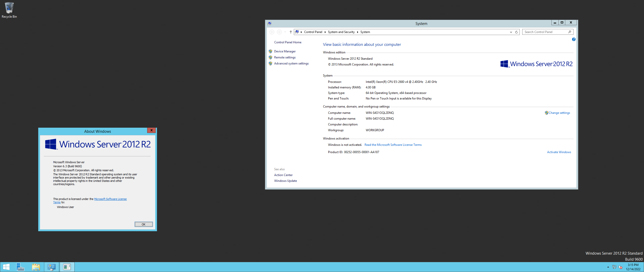This screenshot has height=272, width=644.
Task: Click the WORKGROUP value text
Action: [x=375, y=130]
